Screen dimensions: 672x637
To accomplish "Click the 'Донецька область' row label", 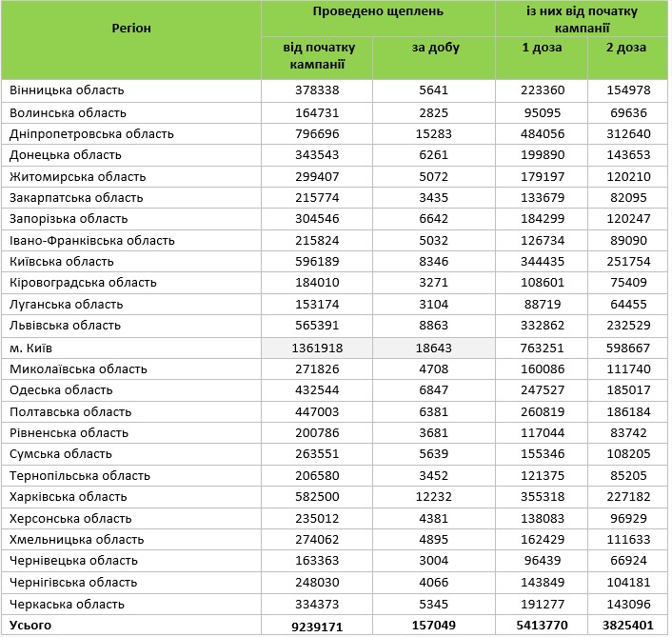I will tap(66, 155).
